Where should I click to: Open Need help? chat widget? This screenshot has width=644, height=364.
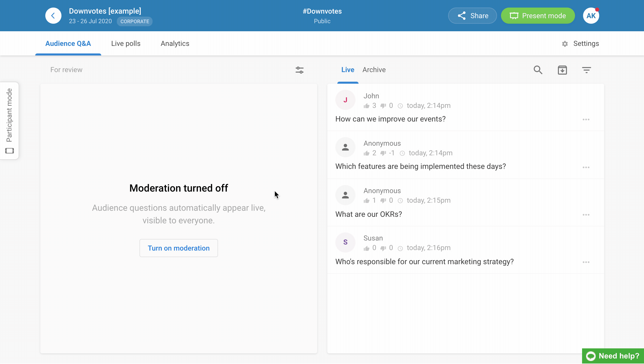(x=613, y=356)
